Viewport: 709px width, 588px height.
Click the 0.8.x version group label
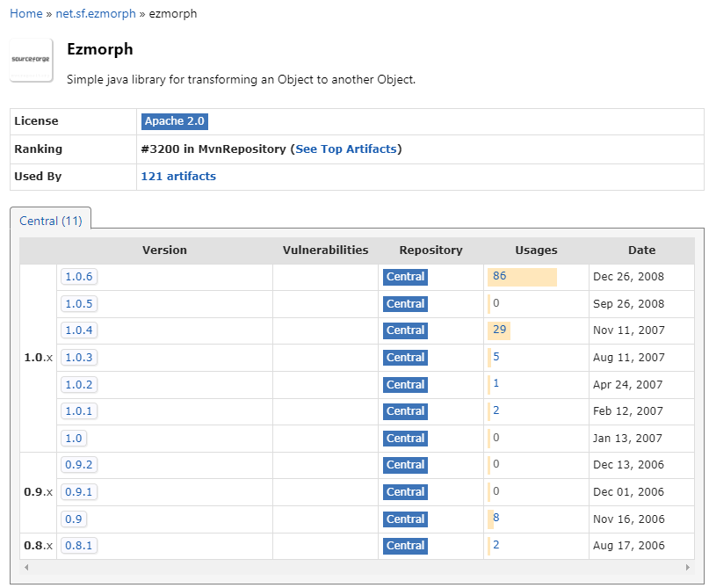pyautogui.click(x=38, y=546)
